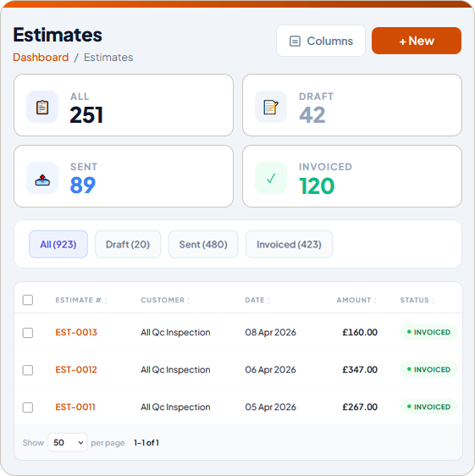
Task: Click the DRAFT 42 summary card
Action: [x=352, y=105]
